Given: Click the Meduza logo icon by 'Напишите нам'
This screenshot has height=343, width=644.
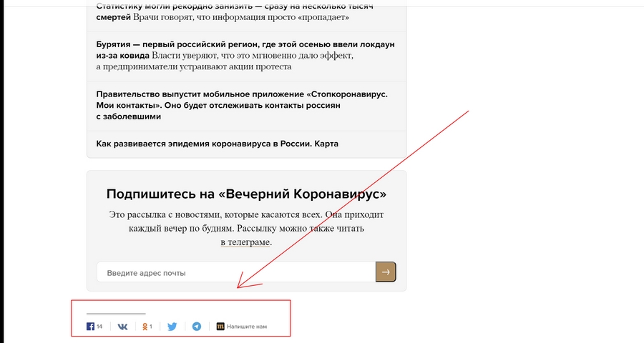Looking at the screenshot, I should point(220,327).
